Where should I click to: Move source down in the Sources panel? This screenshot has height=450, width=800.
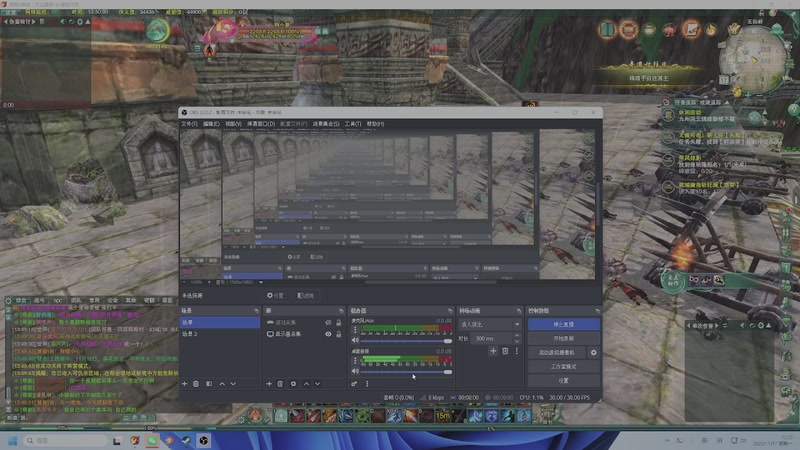tap(317, 384)
